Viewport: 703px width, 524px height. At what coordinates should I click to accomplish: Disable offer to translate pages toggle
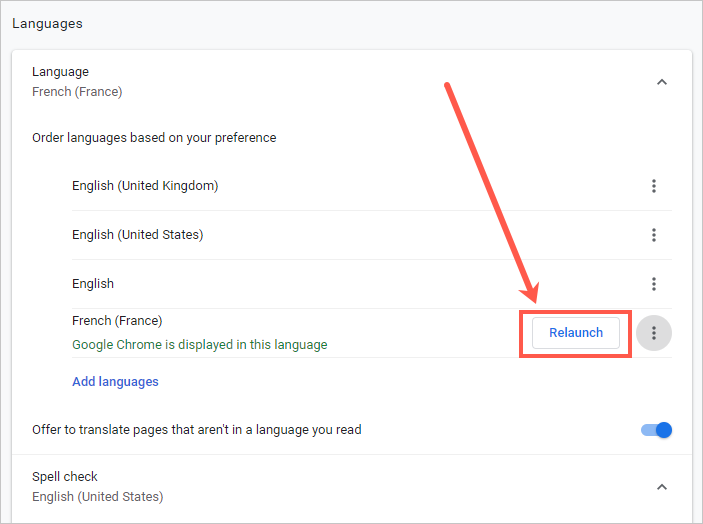(x=657, y=430)
